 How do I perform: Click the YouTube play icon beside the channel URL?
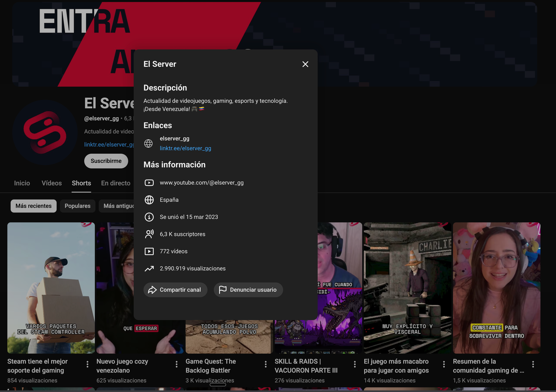pyautogui.click(x=149, y=183)
